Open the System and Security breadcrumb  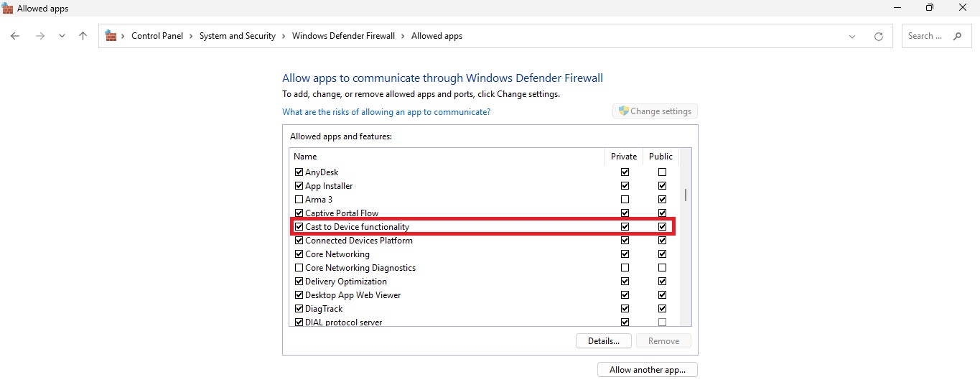tap(238, 36)
